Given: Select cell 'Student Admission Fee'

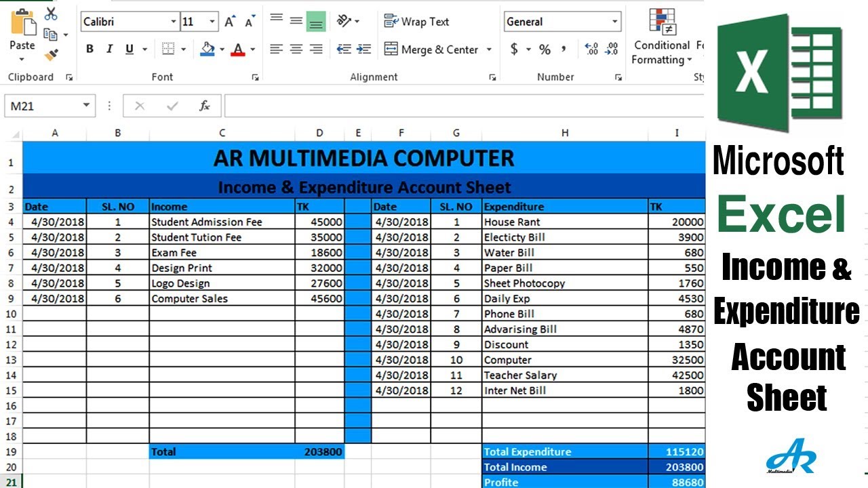Looking at the screenshot, I should click(222, 222).
